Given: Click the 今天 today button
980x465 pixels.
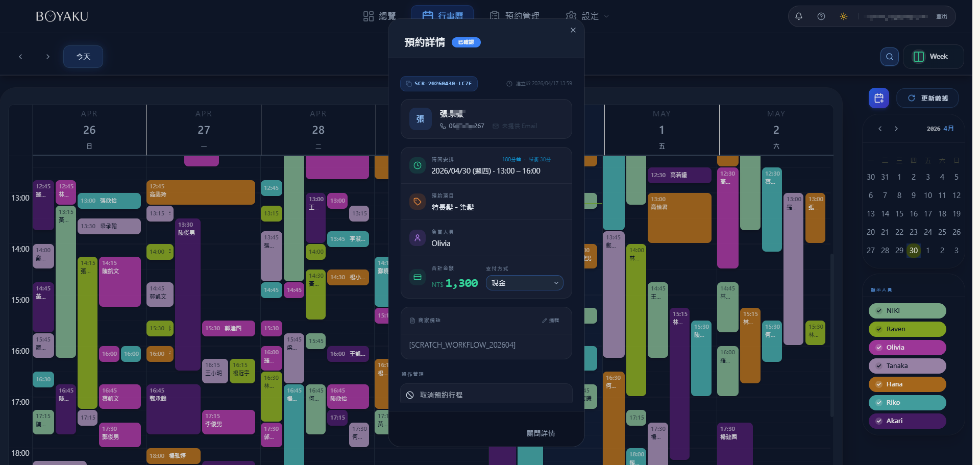Looking at the screenshot, I should 83,57.
